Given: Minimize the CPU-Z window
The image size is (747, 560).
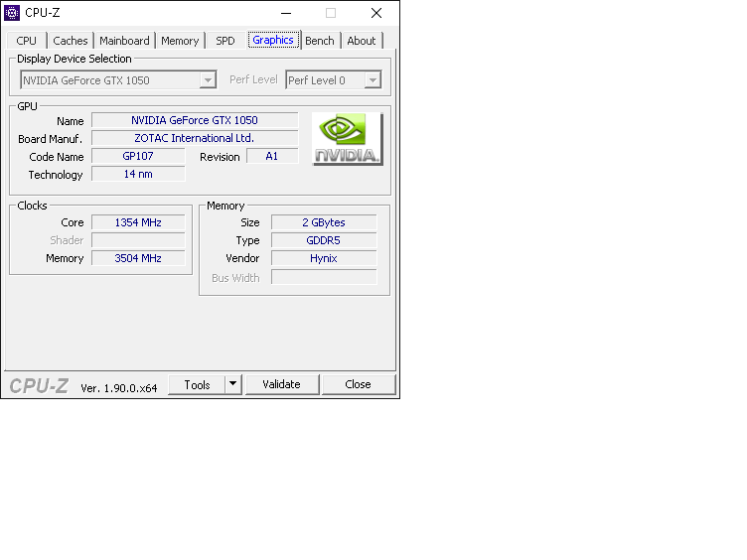Looking at the screenshot, I should point(286,13).
